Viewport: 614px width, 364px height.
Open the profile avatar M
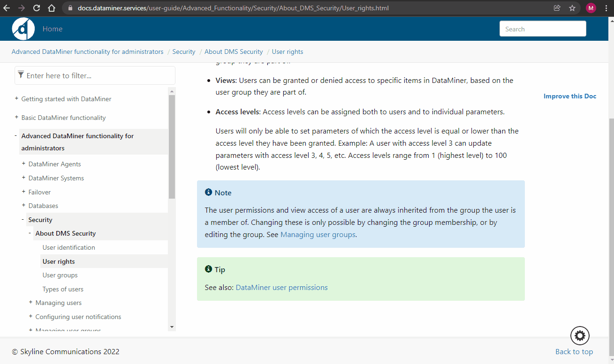pyautogui.click(x=591, y=8)
